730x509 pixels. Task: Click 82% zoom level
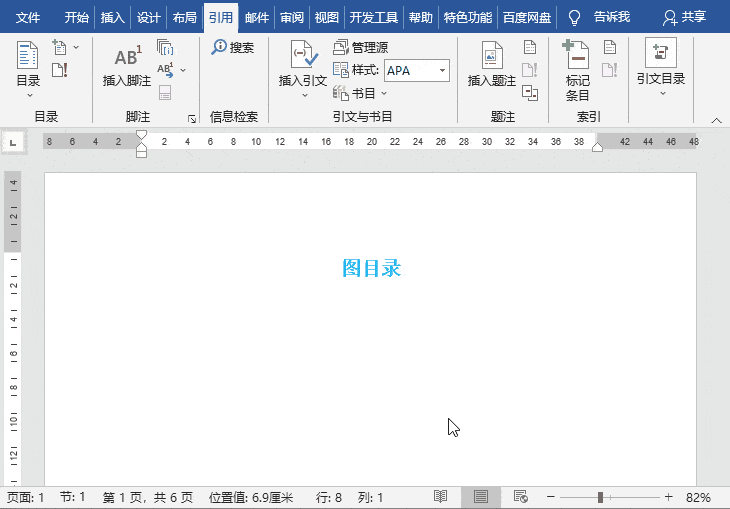pyautogui.click(x=698, y=497)
